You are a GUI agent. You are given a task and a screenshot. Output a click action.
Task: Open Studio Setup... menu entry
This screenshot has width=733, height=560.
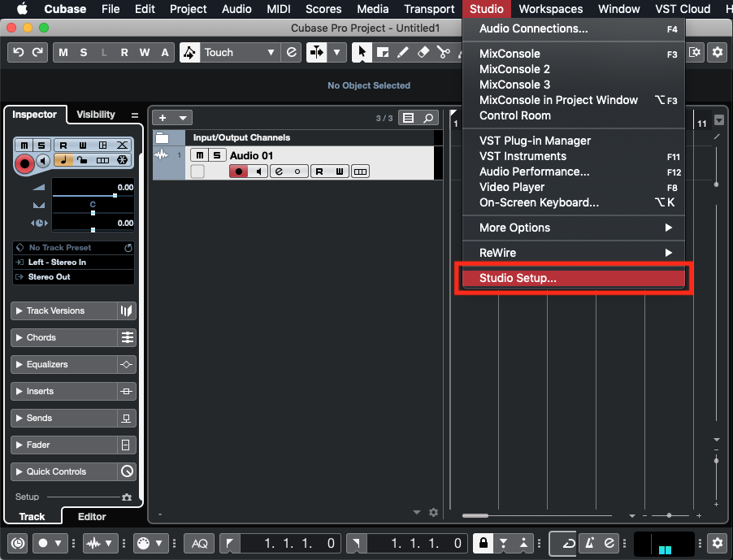[x=574, y=278]
